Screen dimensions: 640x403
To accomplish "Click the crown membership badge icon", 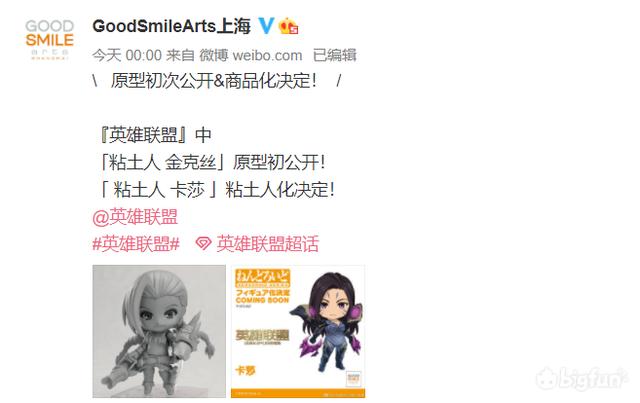I will tap(288, 26).
